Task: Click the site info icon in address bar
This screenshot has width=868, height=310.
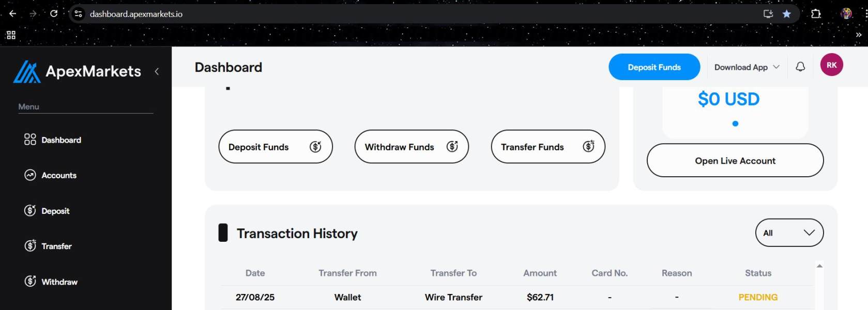Action: coord(78,14)
